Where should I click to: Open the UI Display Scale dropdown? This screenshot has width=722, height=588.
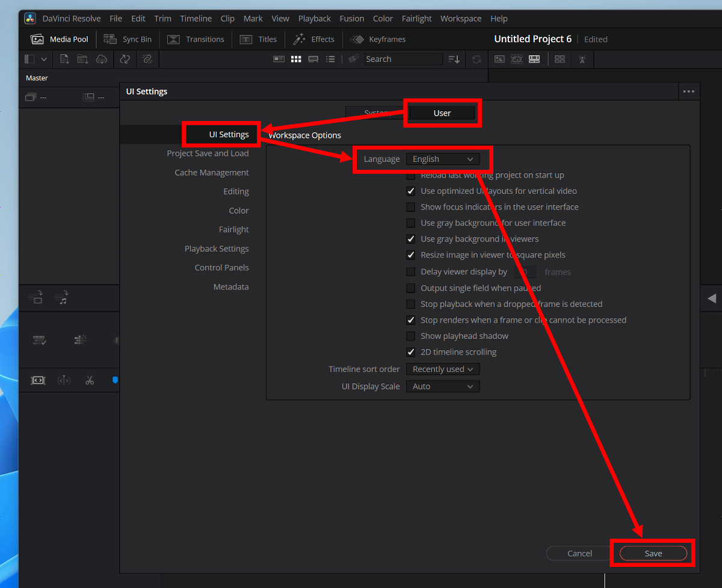(443, 386)
